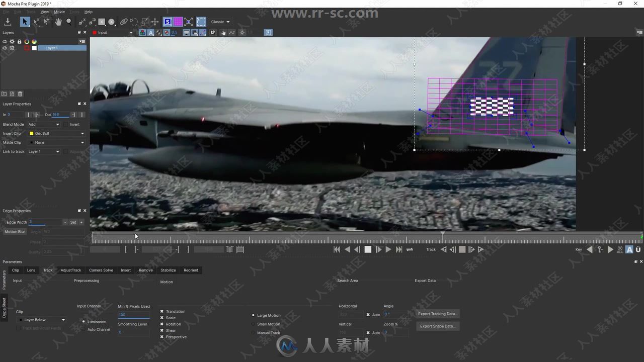Click the RGB channels view icon
644x362 pixels.
point(142,33)
